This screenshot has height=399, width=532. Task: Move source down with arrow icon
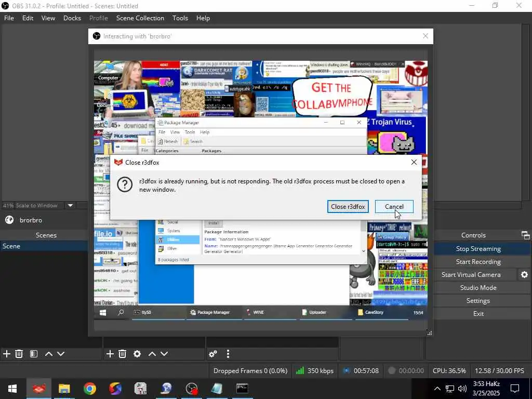(164, 354)
